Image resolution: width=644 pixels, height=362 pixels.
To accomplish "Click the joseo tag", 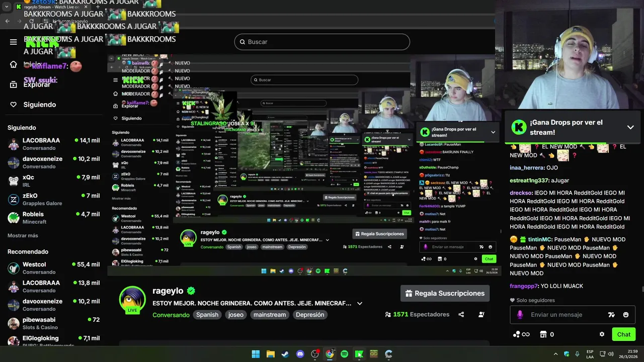I will tap(235, 315).
